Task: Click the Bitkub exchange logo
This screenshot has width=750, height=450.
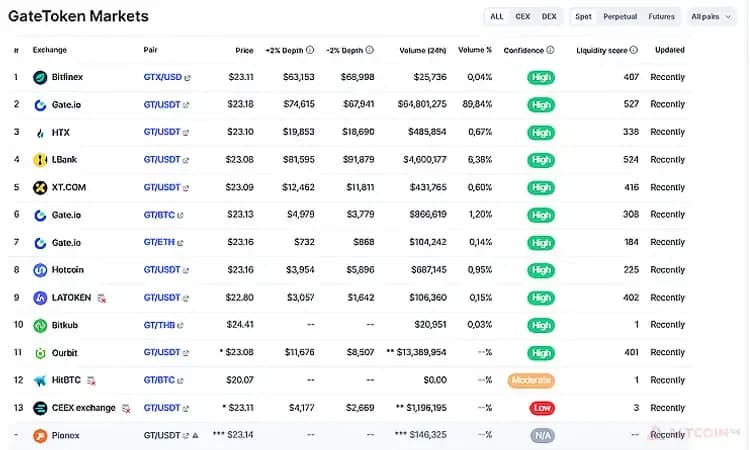Action: pyautogui.click(x=40, y=326)
